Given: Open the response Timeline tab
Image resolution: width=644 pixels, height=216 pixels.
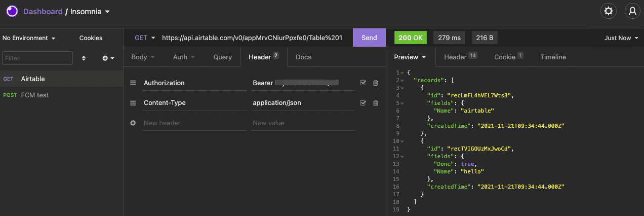Looking at the screenshot, I should [553, 57].
